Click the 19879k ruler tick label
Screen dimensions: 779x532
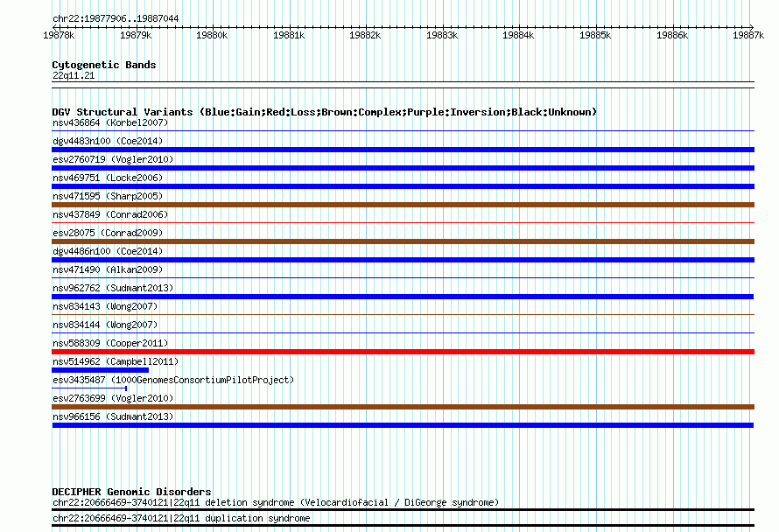136,35
